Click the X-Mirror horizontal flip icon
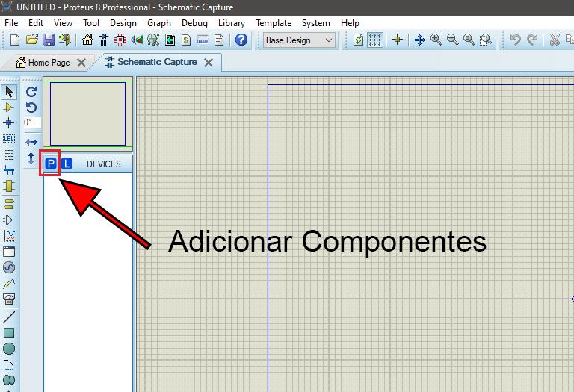 coord(31,142)
